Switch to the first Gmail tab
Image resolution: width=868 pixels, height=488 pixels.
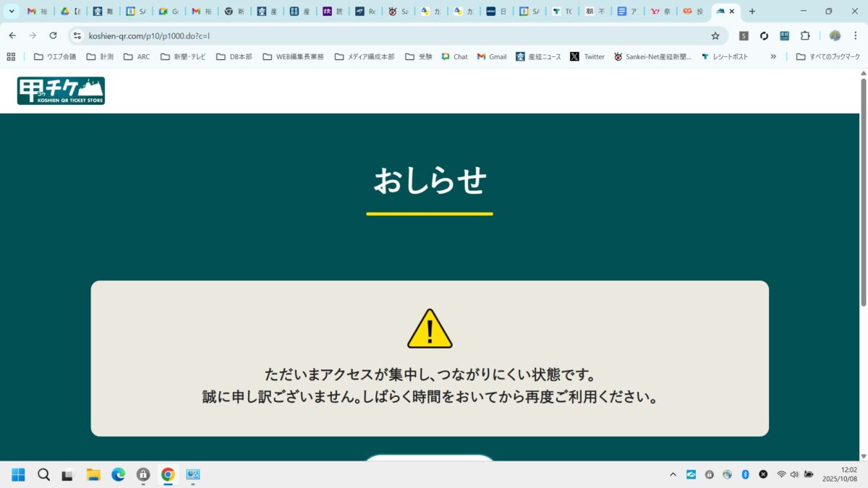coord(38,12)
